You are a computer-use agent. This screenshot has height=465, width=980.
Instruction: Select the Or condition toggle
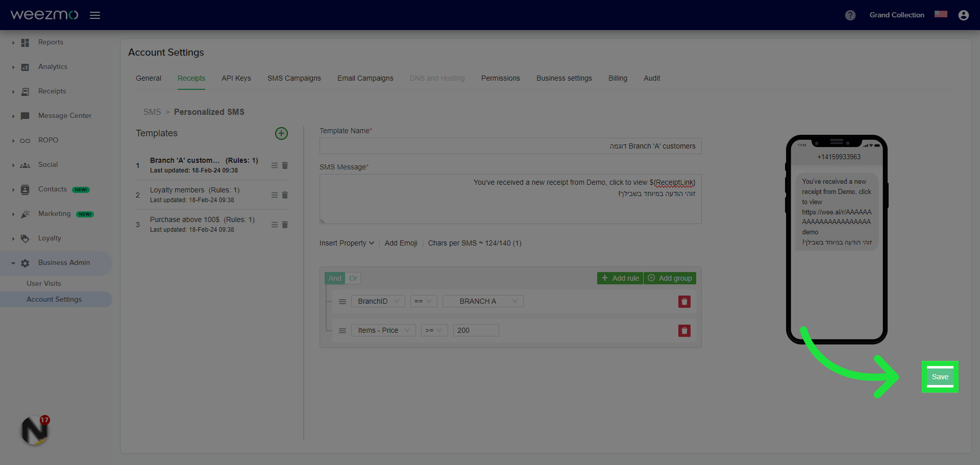pos(353,278)
